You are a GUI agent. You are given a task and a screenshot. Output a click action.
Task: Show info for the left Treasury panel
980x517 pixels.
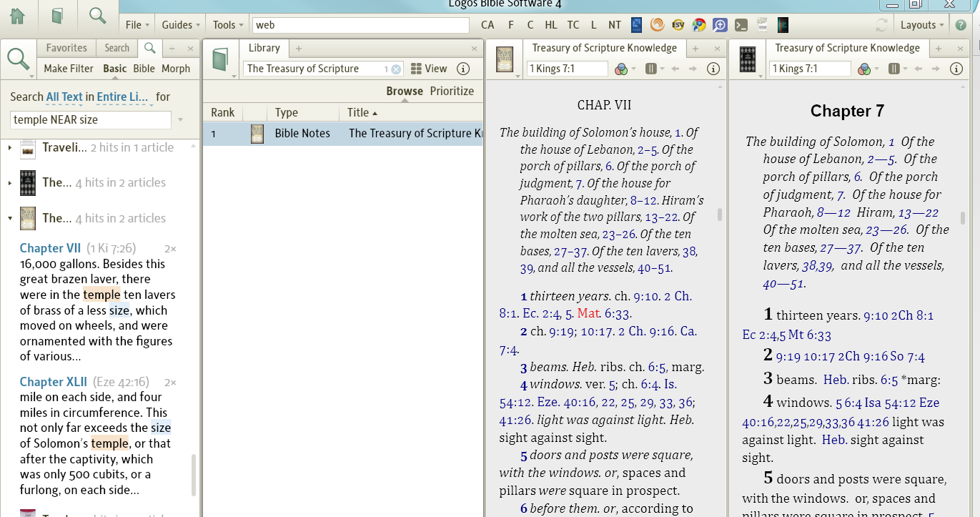coord(713,69)
